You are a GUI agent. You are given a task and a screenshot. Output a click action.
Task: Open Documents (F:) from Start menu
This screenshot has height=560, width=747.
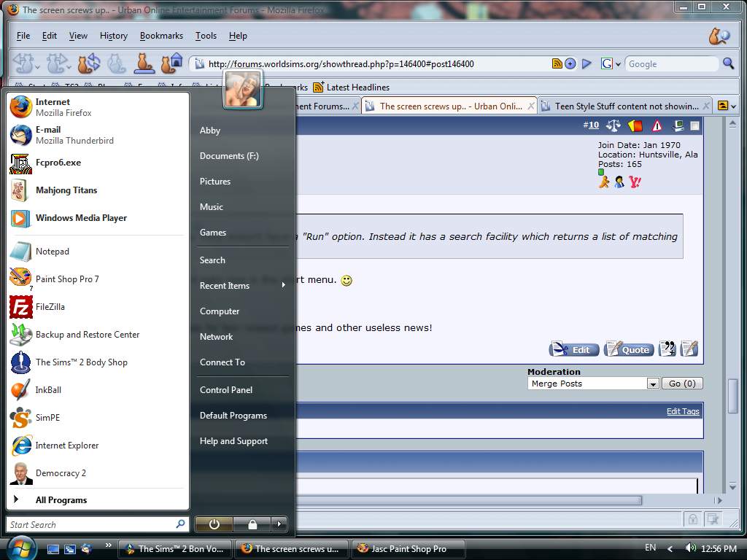242,156
